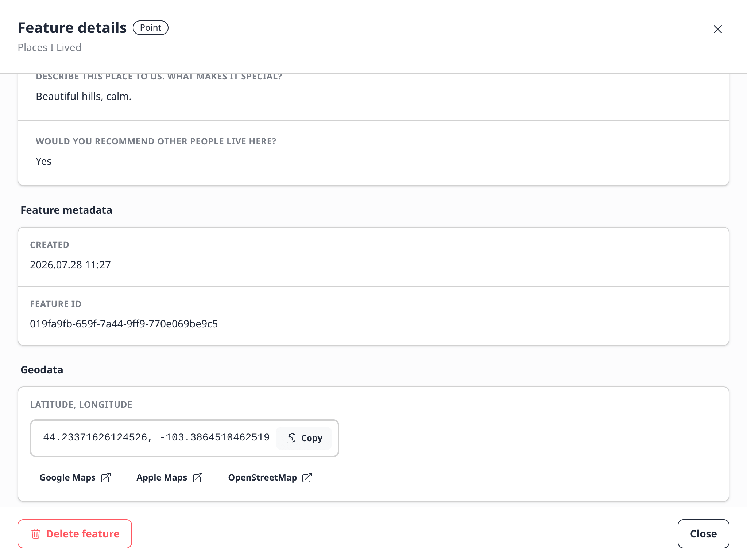Select the text "Beautiful hills, calm."

(x=84, y=96)
